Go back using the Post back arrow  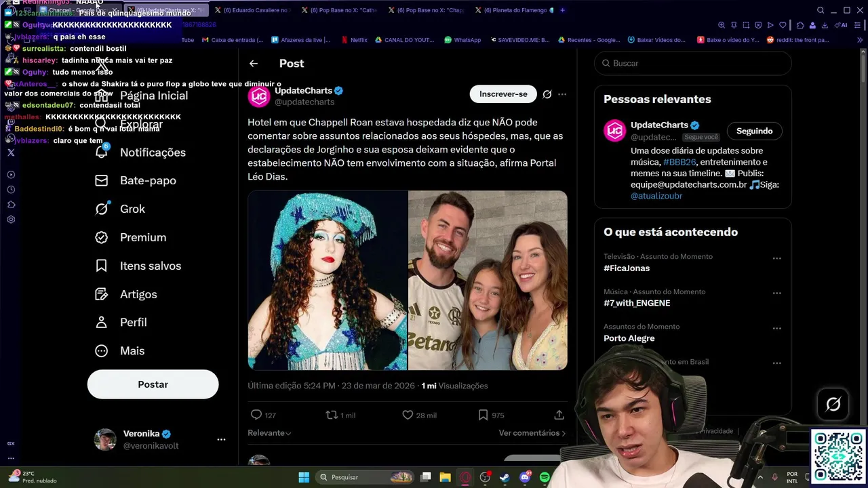pyautogui.click(x=254, y=63)
